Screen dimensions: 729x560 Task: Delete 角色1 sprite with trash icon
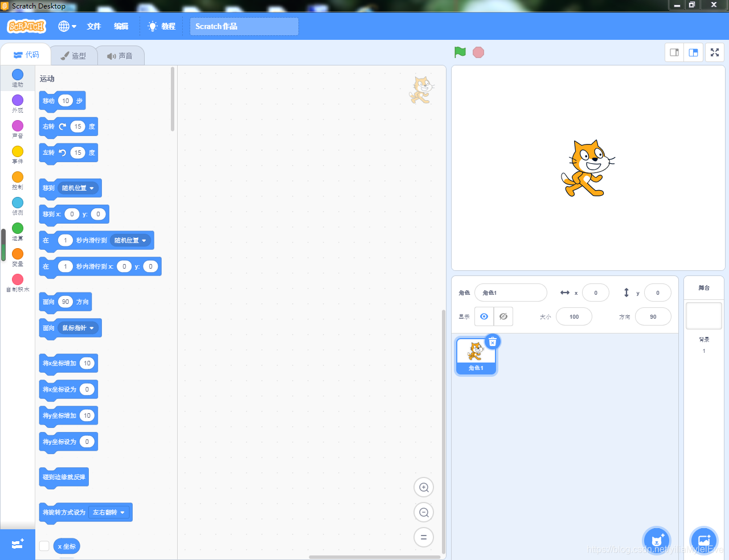point(493,341)
